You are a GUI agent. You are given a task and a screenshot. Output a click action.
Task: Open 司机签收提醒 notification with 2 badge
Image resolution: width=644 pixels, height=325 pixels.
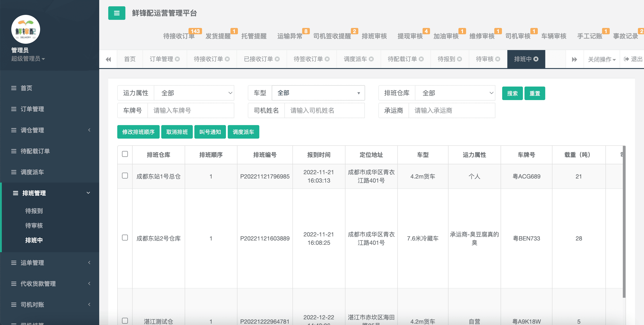(x=332, y=36)
